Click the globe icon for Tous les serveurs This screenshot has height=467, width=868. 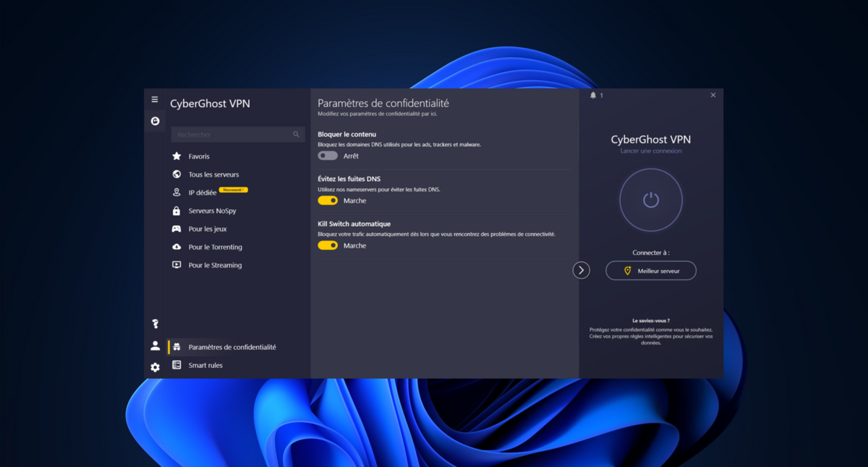176,174
